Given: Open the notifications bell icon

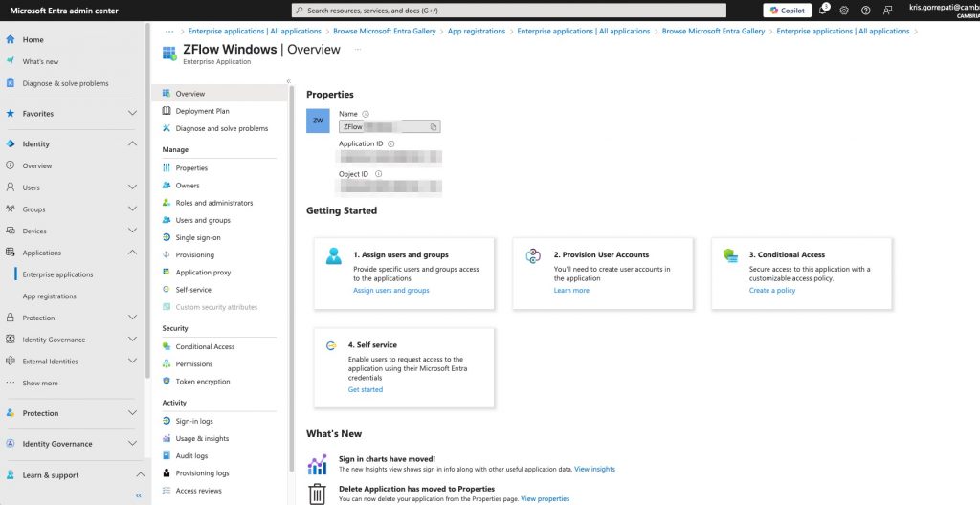Looking at the screenshot, I should coord(823,10).
